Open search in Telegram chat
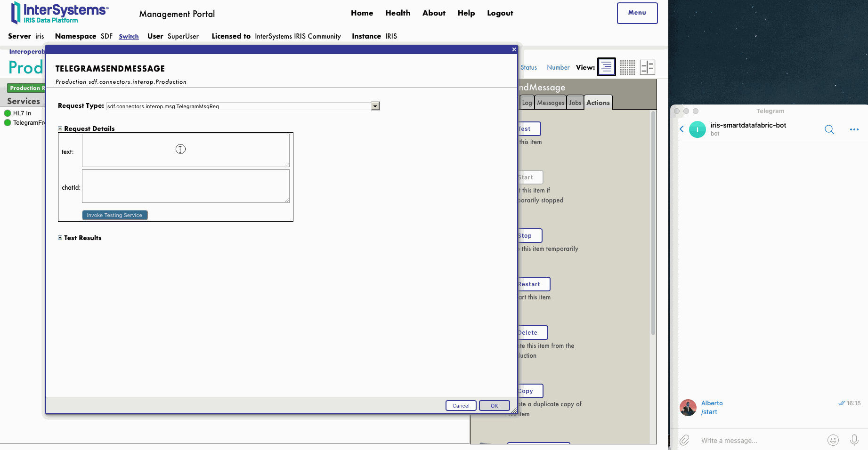Viewport: 868px width, 450px height. pyautogui.click(x=829, y=129)
